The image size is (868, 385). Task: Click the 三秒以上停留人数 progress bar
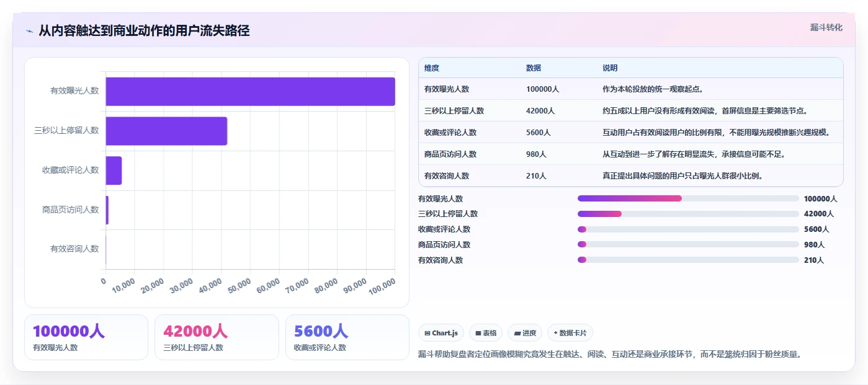click(688, 214)
